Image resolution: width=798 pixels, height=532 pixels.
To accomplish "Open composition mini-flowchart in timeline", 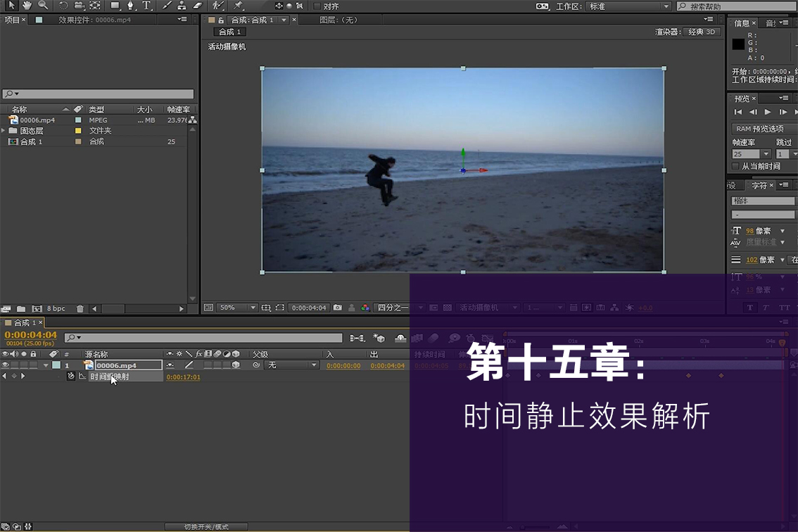I will tap(357, 338).
